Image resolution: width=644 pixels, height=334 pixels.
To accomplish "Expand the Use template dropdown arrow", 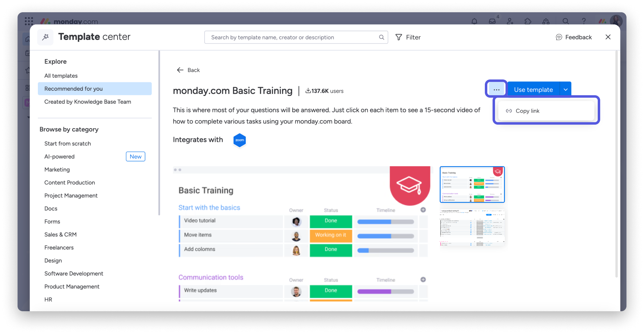I will coord(565,90).
